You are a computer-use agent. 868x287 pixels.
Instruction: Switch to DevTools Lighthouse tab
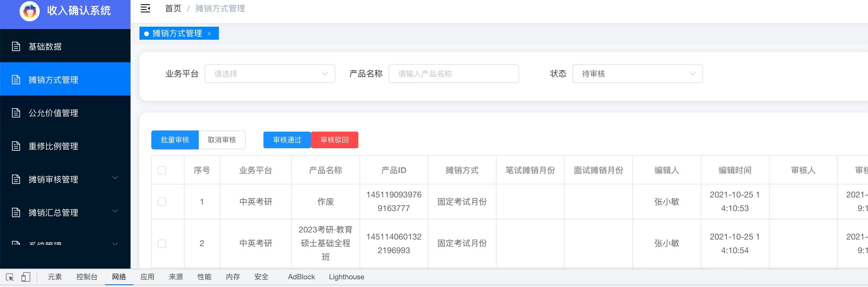[347, 277]
